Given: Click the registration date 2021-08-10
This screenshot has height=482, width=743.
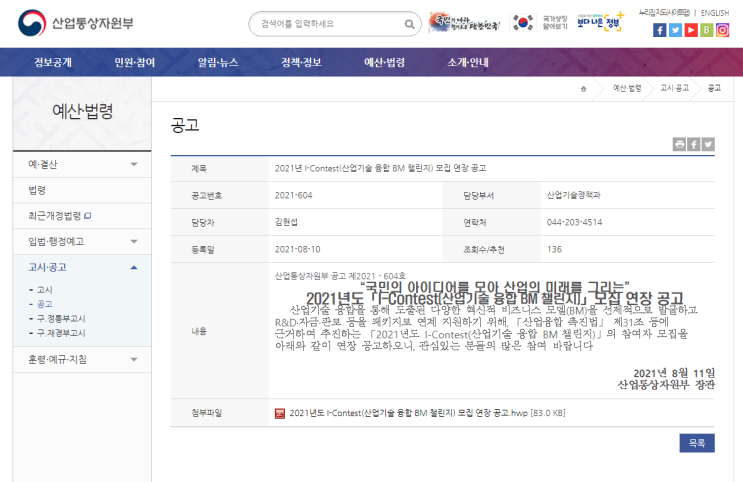Looking at the screenshot, I should (x=298, y=249).
